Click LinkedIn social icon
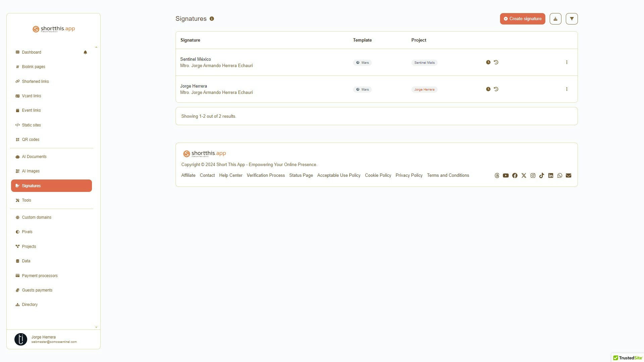 tap(551, 176)
